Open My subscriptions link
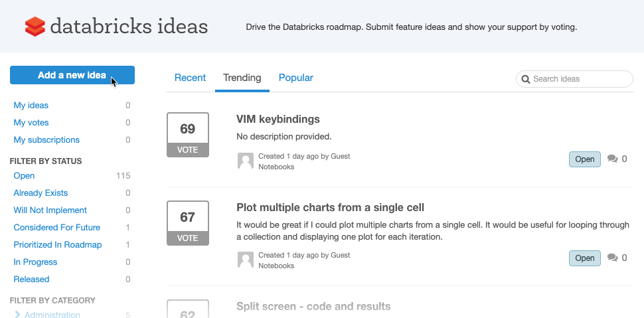The width and height of the screenshot is (644, 318). 46,140
